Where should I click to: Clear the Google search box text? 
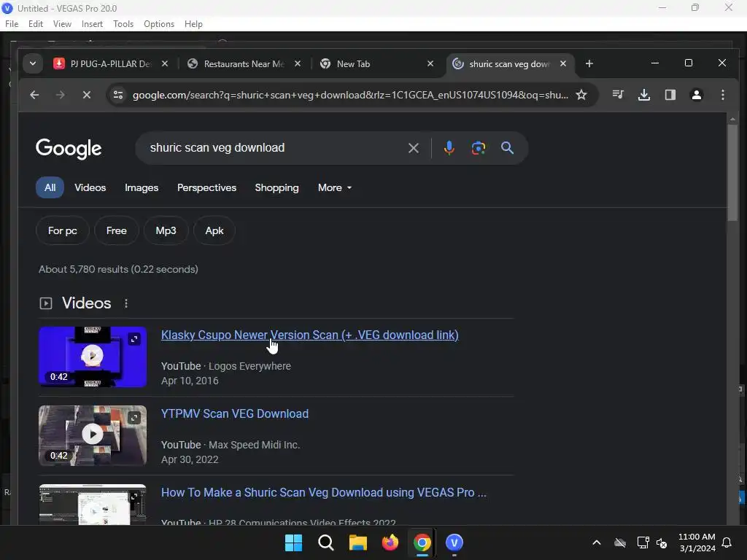(x=414, y=148)
